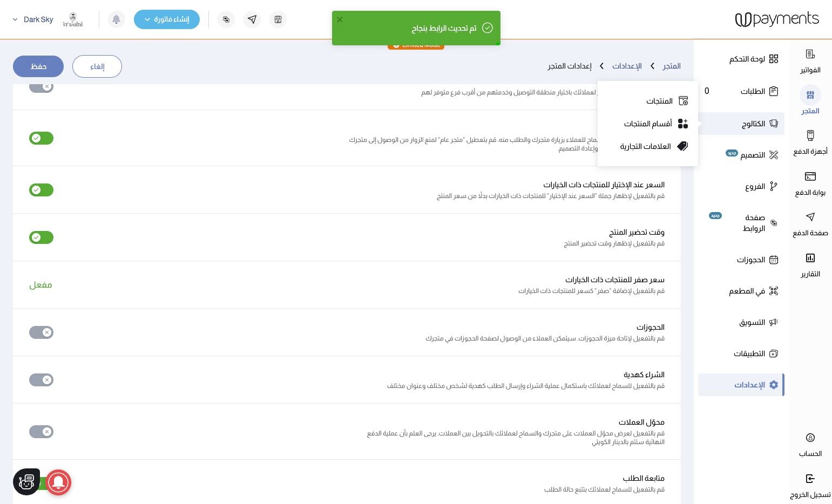
Task: Click the orders count 0 badge
Action: 707,91
